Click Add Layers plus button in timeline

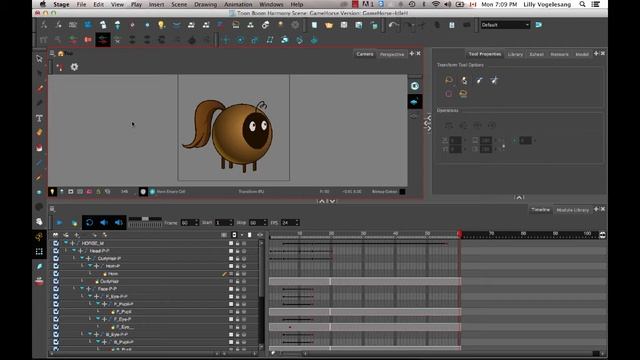point(77,235)
